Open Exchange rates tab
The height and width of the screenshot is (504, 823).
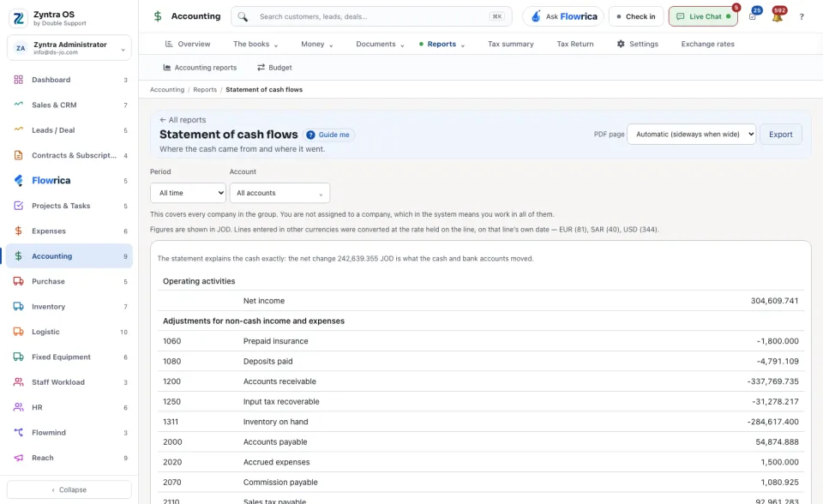[x=707, y=44]
